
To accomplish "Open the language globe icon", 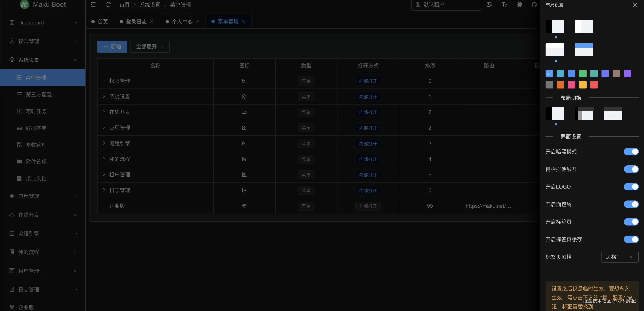I will tap(519, 4).
